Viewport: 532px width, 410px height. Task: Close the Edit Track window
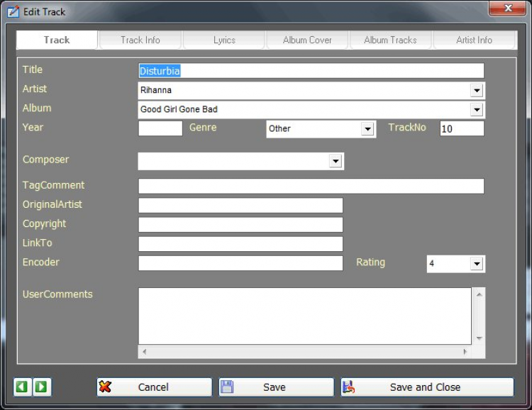point(507,8)
